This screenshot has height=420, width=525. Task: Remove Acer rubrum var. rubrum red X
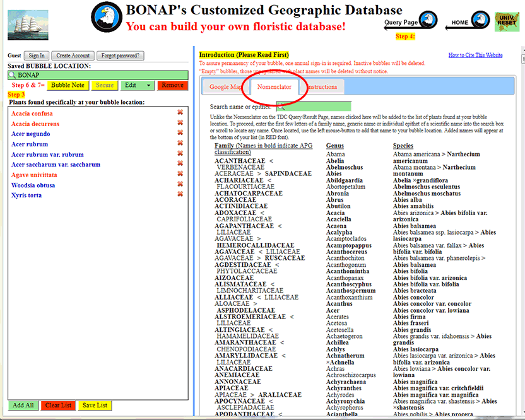[180, 154]
